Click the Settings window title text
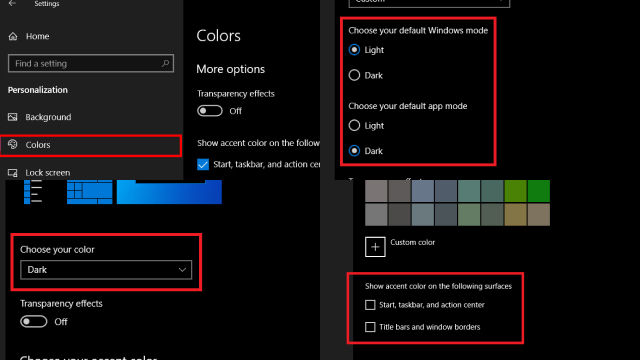Image resolution: width=640 pixels, height=360 pixels. click(47, 4)
